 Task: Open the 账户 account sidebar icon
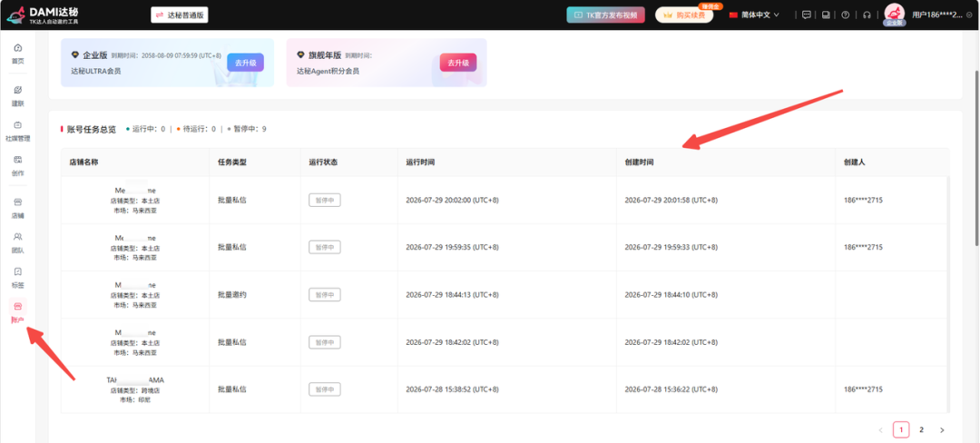17,312
